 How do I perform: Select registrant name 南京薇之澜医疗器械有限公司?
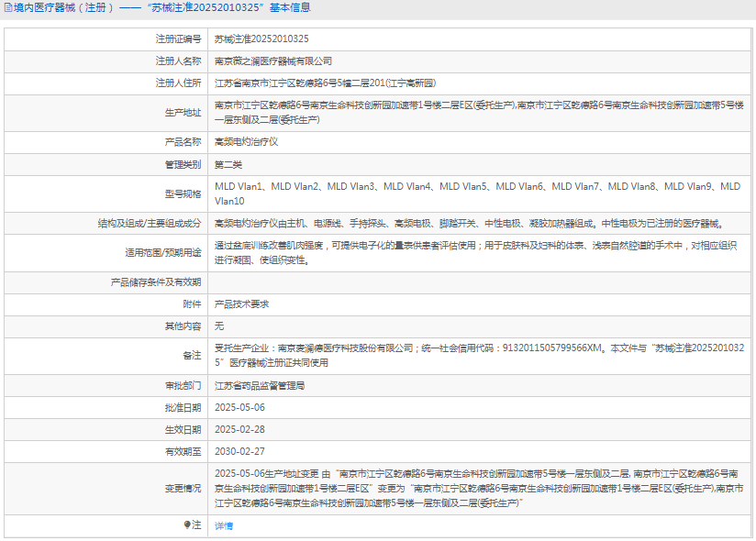273,61
